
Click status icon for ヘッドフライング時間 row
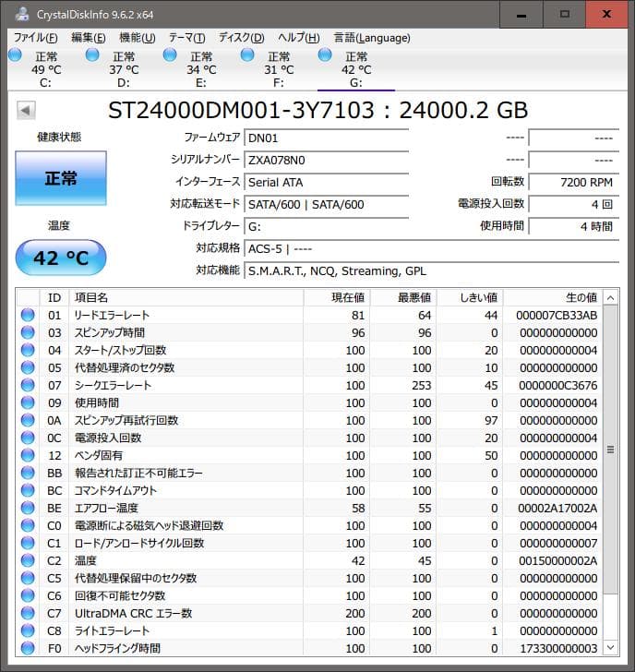point(28,648)
